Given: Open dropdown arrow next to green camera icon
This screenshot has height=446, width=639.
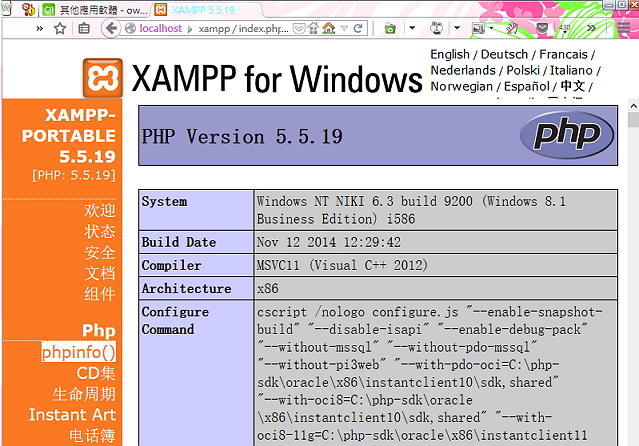Looking at the screenshot, I should (x=412, y=28).
